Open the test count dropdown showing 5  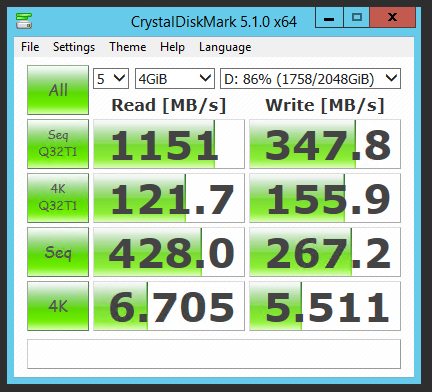click(111, 79)
